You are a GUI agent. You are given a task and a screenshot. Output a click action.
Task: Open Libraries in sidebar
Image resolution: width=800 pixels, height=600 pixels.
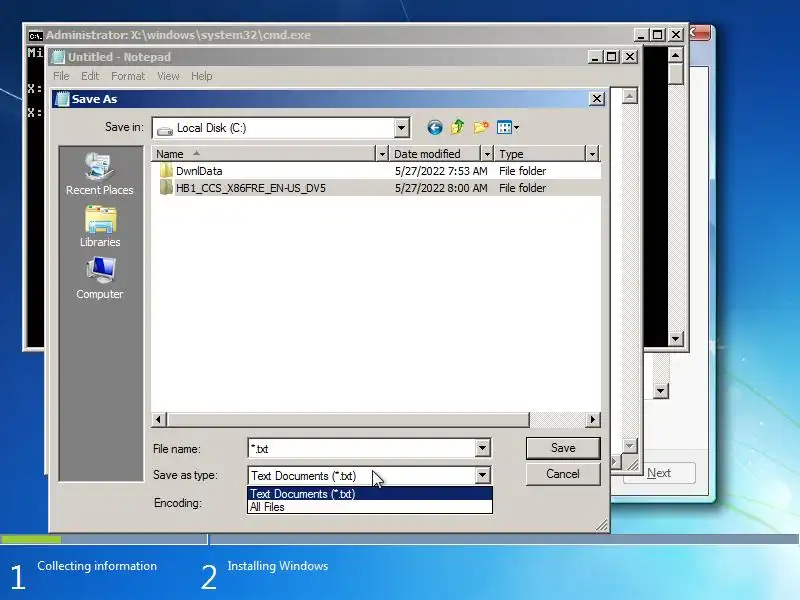click(x=100, y=227)
